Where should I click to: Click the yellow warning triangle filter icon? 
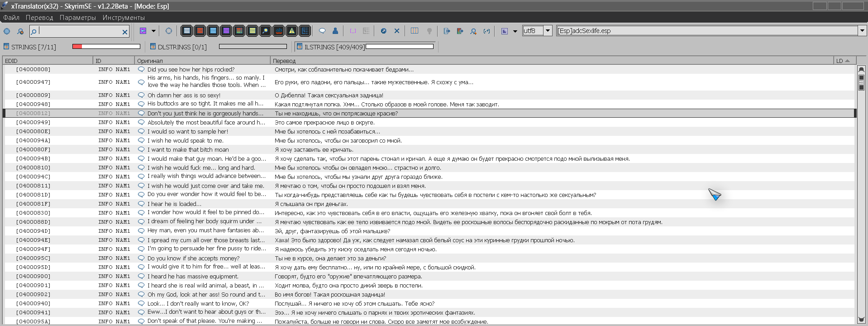pyautogui.click(x=292, y=31)
